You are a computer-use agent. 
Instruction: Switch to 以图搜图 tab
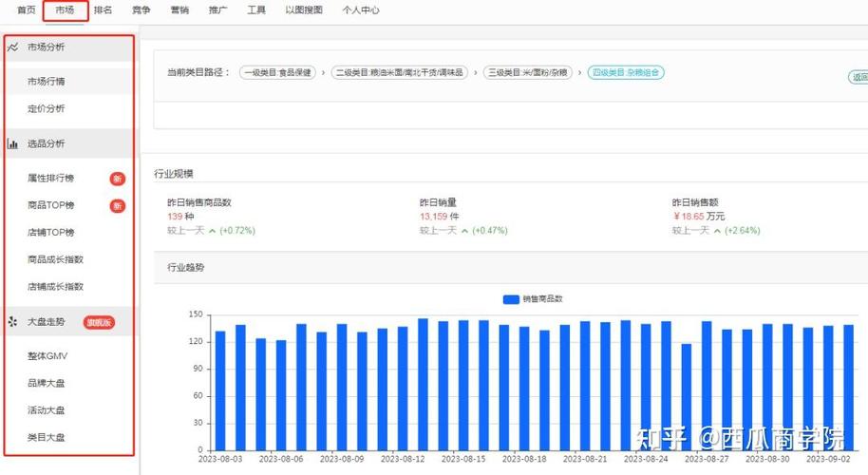[304, 9]
